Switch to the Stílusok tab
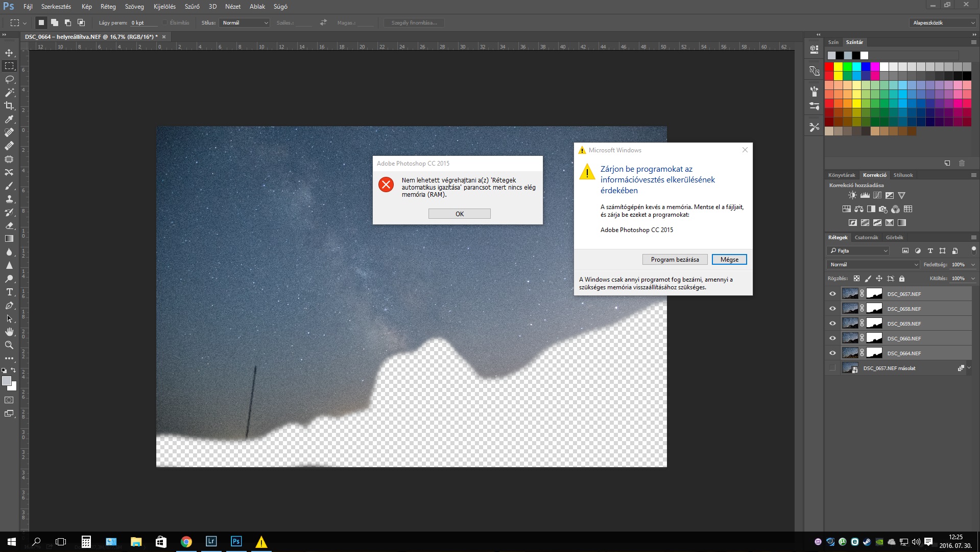This screenshot has width=980, height=552. [903, 175]
